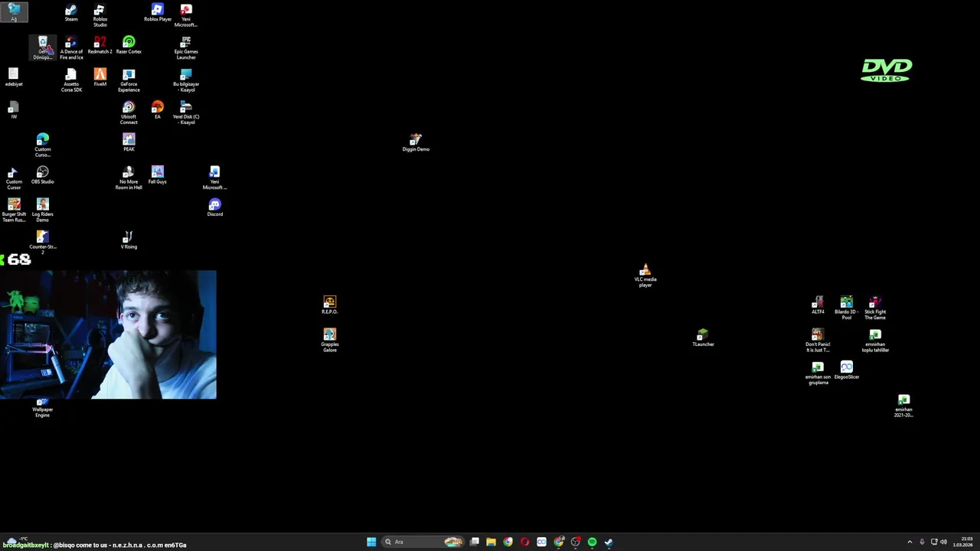Open the GeForce Experience shortcut
The width and height of the screenshot is (980, 551).
click(x=129, y=80)
